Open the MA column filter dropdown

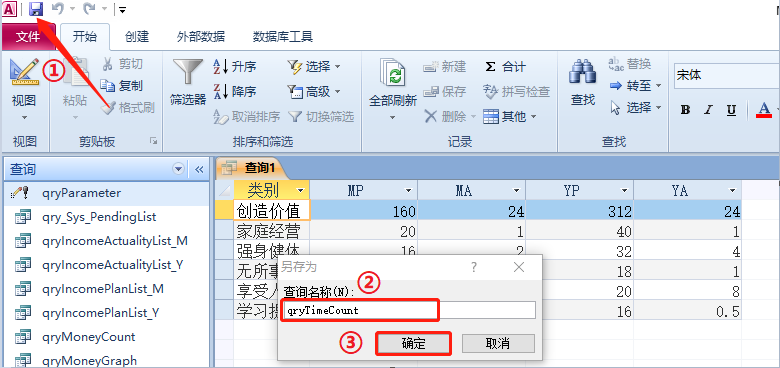click(x=516, y=190)
